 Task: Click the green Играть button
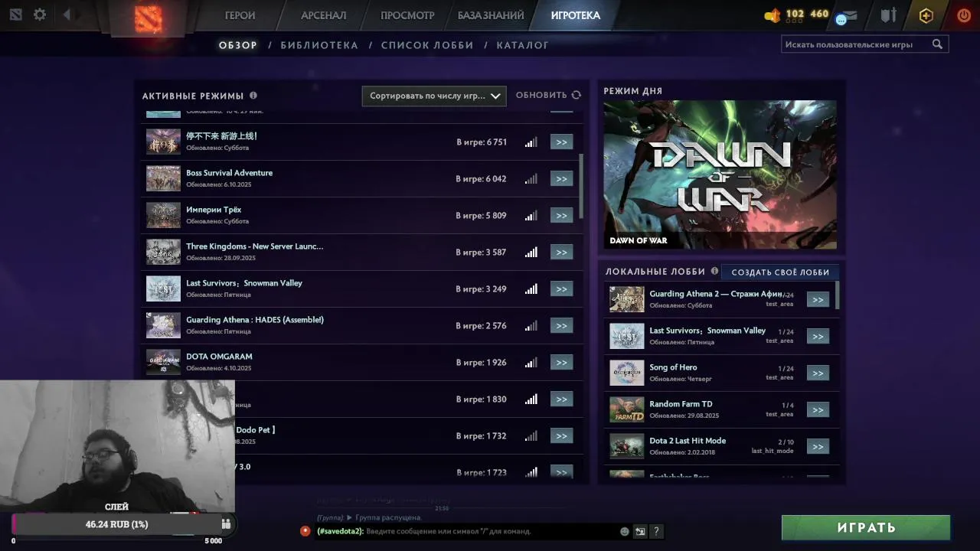pyautogui.click(x=866, y=527)
